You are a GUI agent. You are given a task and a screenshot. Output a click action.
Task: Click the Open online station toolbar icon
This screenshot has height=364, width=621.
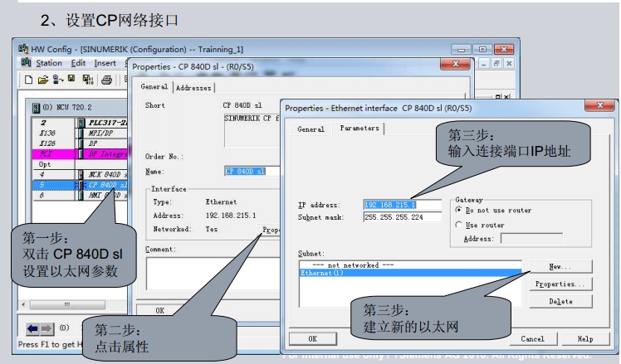coord(58,80)
